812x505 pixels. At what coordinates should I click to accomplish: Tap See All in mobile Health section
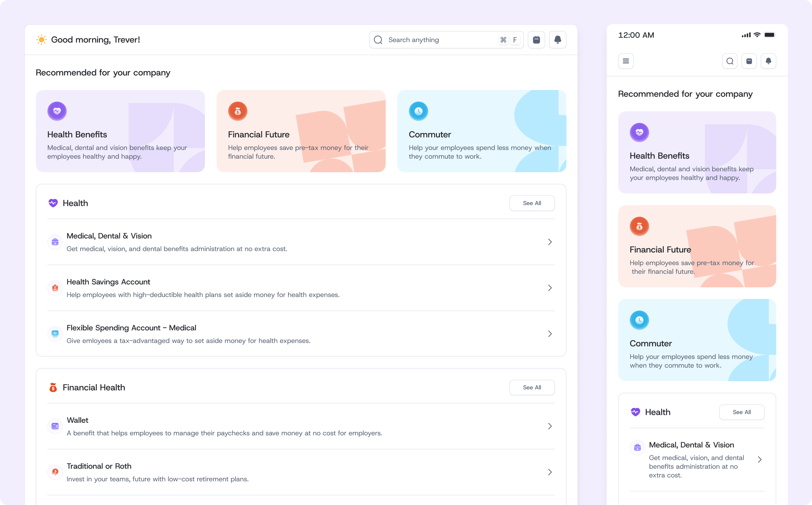pyautogui.click(x=741, y=412)
